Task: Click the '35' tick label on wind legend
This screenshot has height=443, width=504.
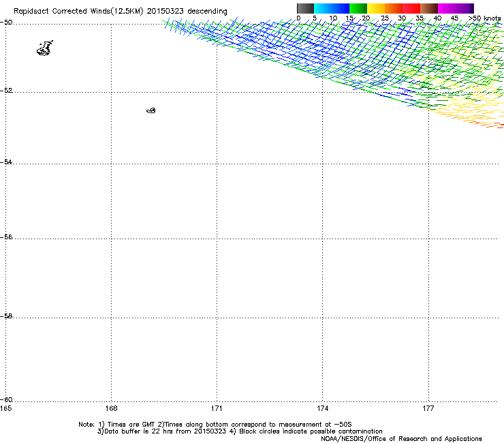Action: coord(420,18)
